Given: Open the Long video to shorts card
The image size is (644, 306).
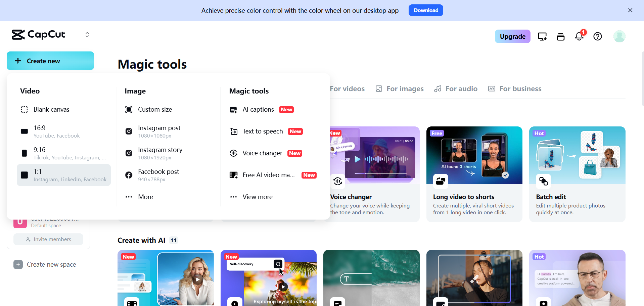Looking at the screenshot, I should [x=474, y=174].
